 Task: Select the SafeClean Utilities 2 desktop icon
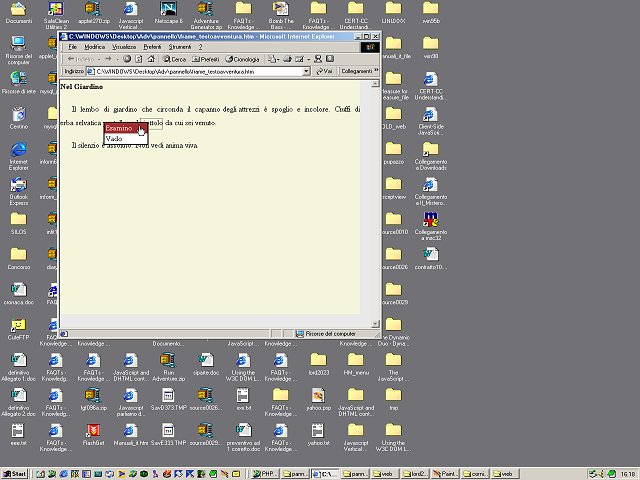coord(56,15)
